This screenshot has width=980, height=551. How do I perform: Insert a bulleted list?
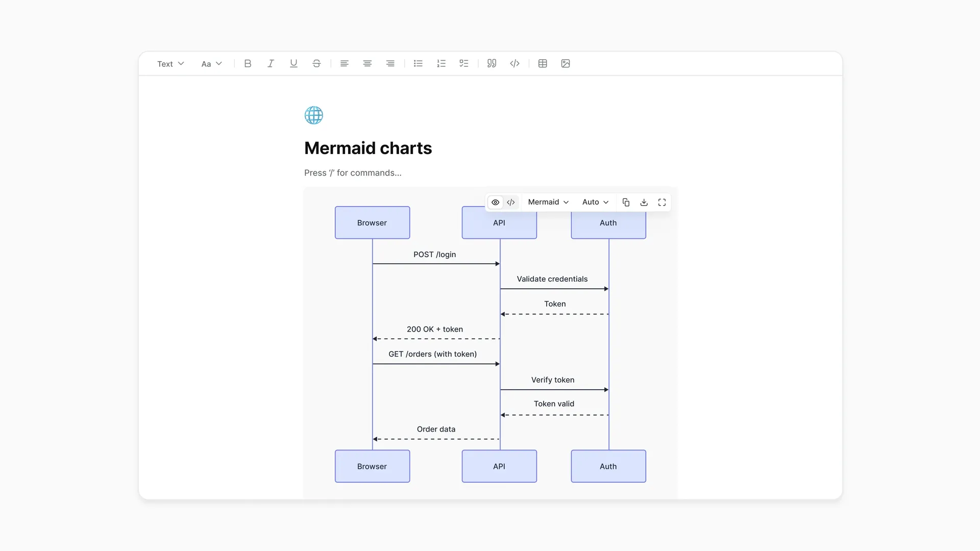point(418,64)
